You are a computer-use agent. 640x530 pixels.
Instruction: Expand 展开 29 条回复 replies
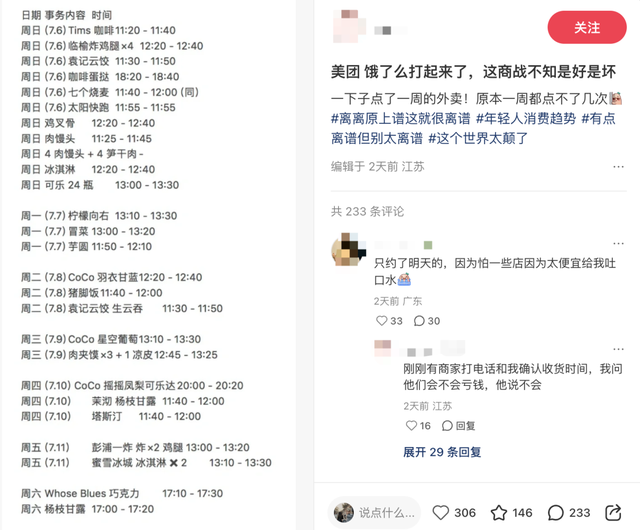tap(442, 452)
